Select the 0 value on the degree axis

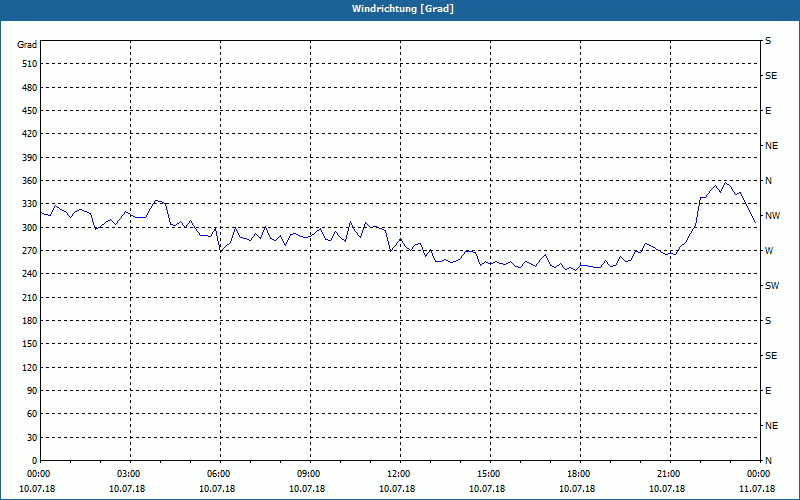[34, 461]
